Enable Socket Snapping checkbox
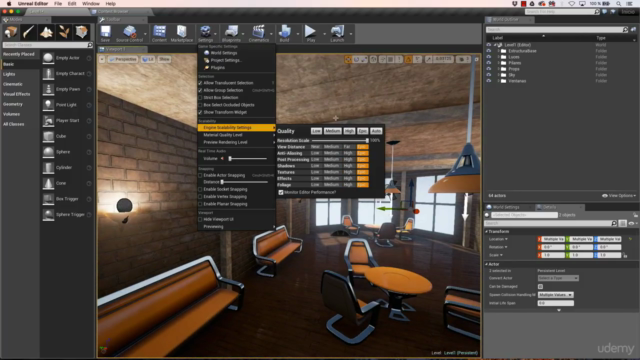The image size is (640, 360). pyautogui.click(x=200, y=189)
